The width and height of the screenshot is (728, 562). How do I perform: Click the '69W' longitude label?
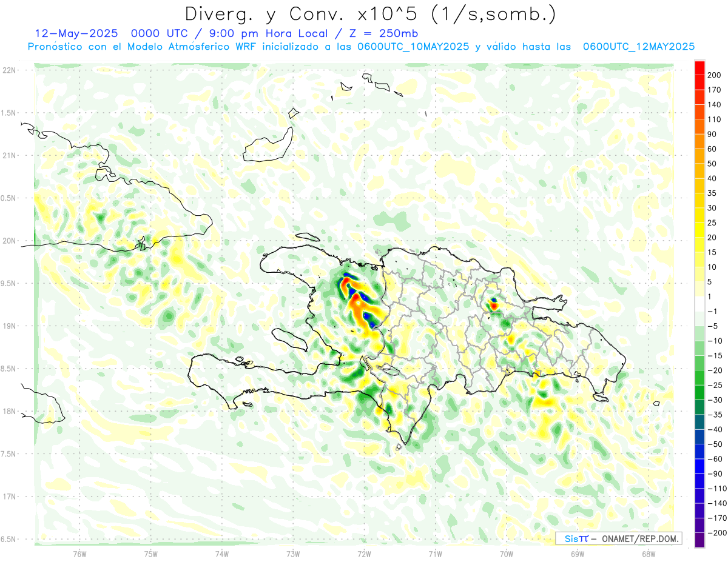[x=578, y=554]
